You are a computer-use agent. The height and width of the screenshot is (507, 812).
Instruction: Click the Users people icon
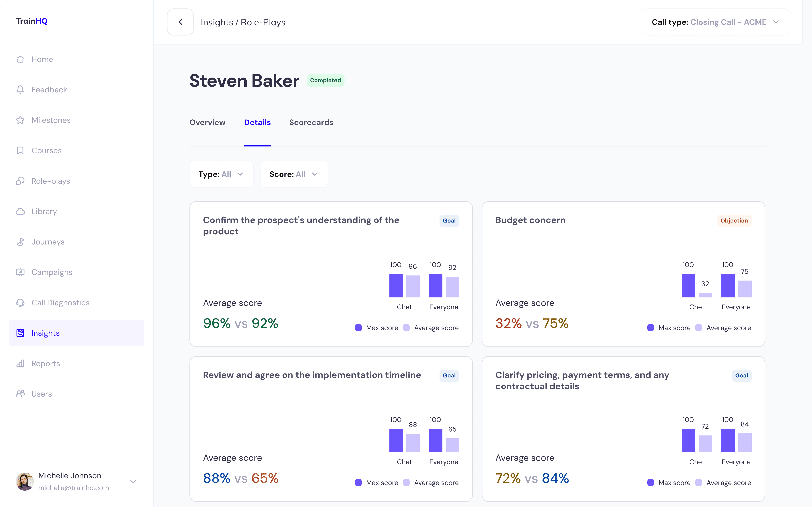click(x=20, y=394)
